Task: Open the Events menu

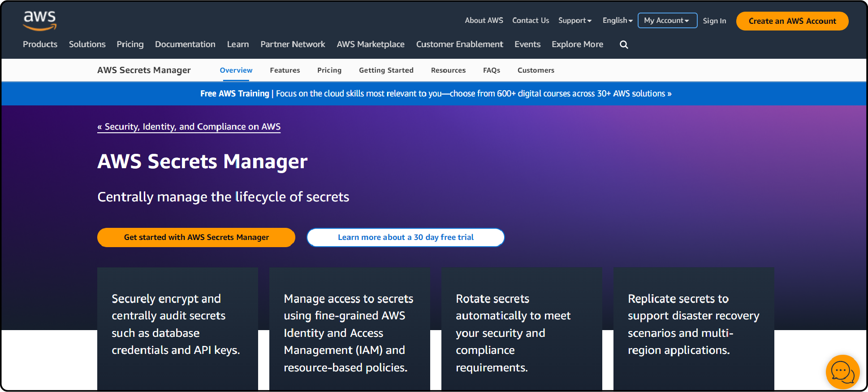Action: [x=527, y=44]
